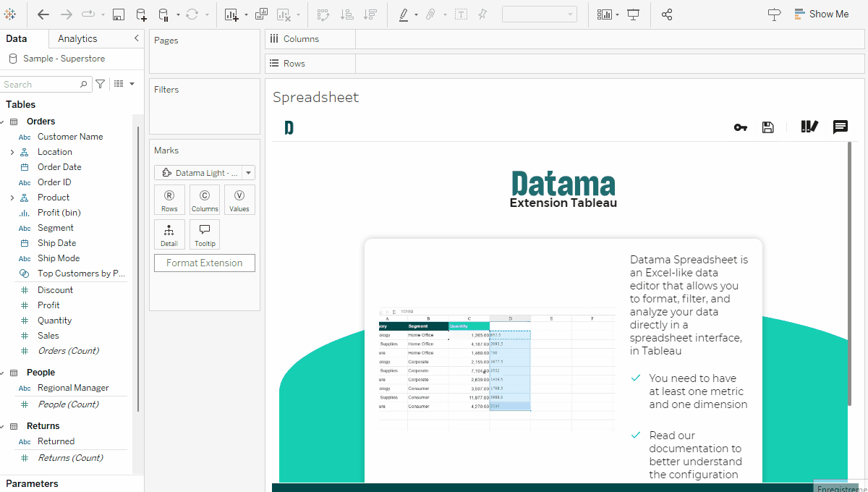The height and width of the screenshot is (492, 868).
Task: Toggle the highlight pen tool
Action: tap(404, 14)
